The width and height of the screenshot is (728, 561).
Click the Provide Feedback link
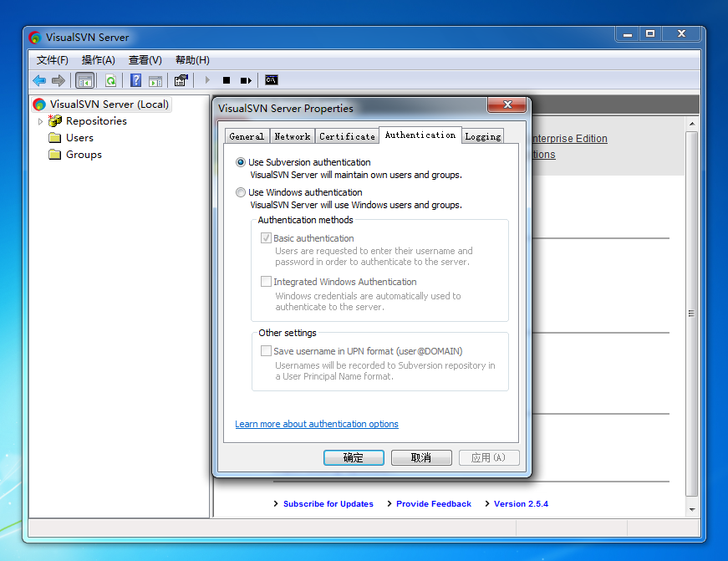coord(434,504)
